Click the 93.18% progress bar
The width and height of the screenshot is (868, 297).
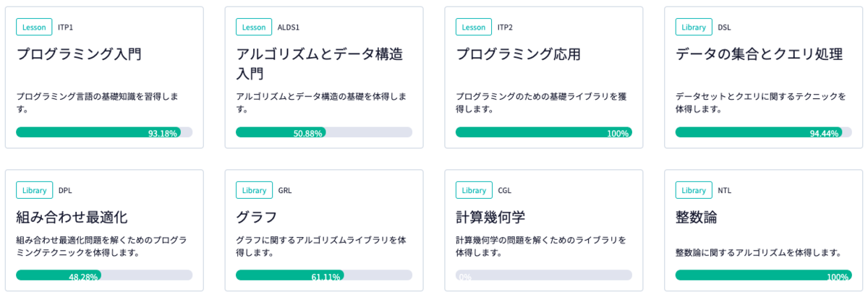104,132
